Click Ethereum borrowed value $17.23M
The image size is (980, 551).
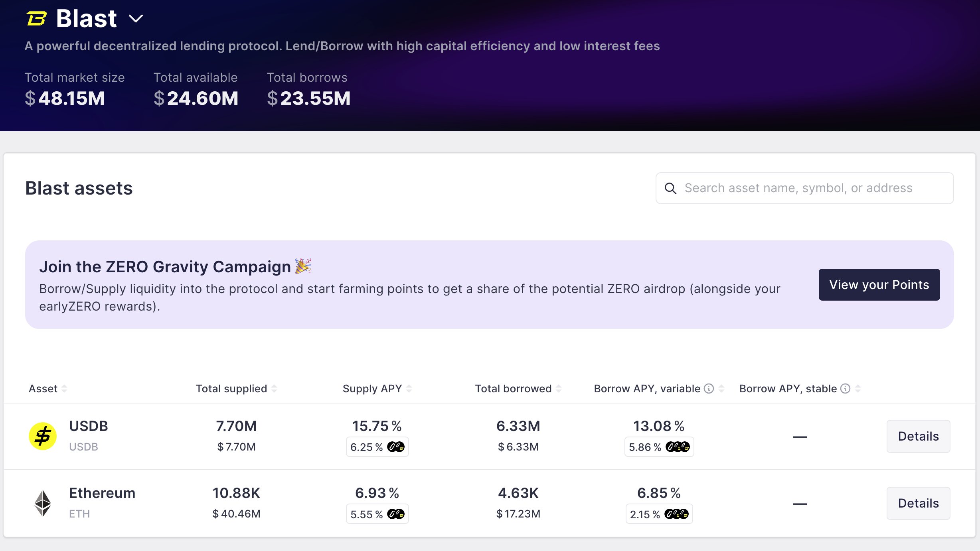pyautogui.click(x=518, y=514)
